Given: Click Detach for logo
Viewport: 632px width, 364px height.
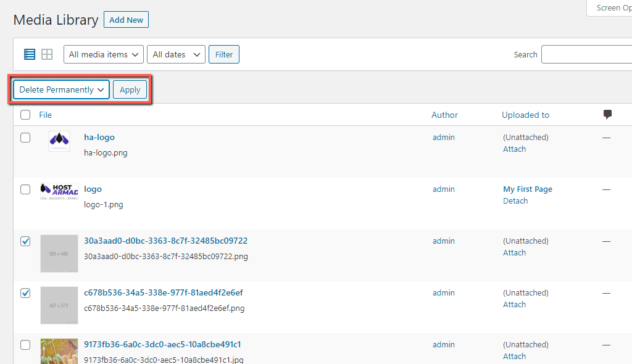Looking at the screenshot, I should [515, 201].
